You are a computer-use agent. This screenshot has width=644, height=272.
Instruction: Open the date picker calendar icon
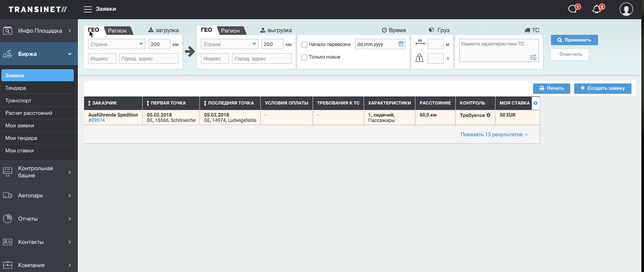coord(401,44)
